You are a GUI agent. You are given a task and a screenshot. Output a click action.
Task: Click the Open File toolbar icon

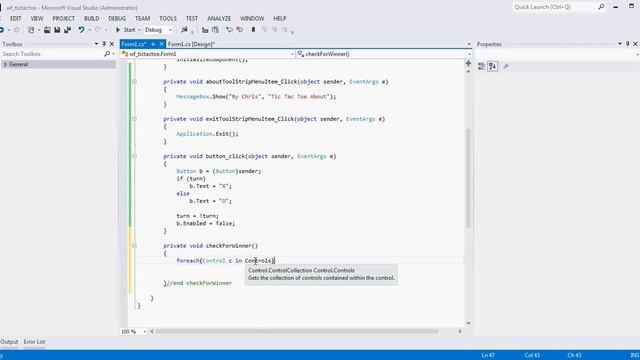pos(47,30)
